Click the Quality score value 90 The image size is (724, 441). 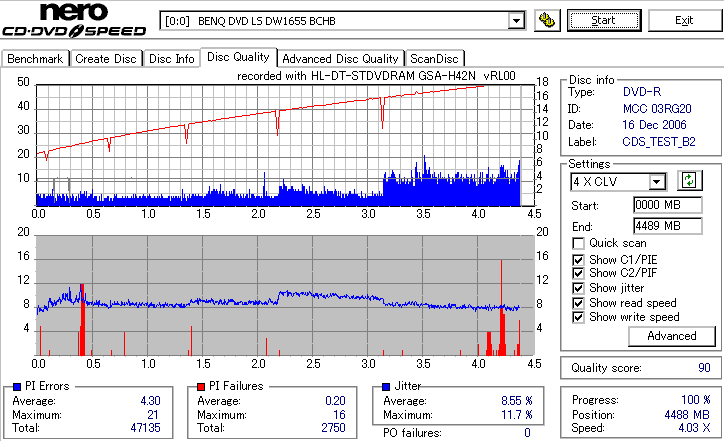pos(704,368)
